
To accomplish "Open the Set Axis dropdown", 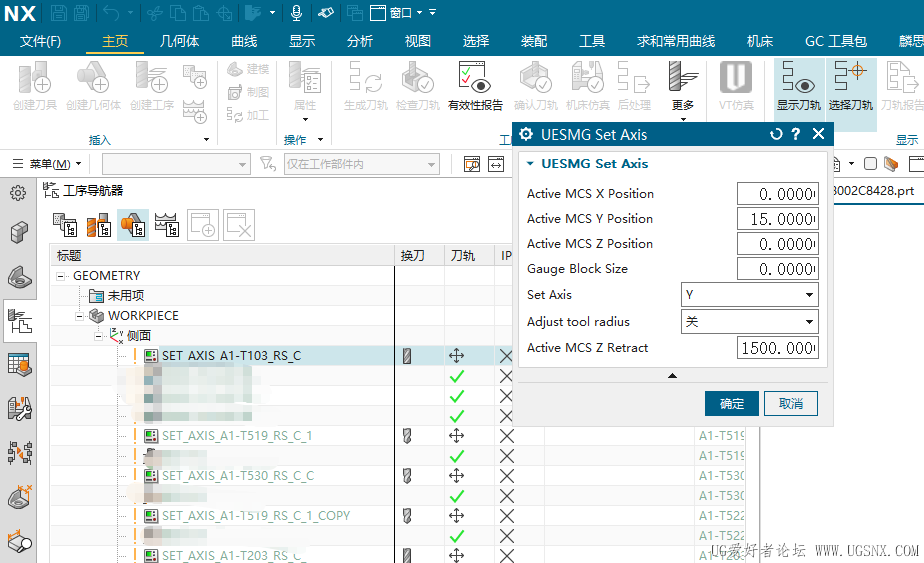I will click(750, 294).
